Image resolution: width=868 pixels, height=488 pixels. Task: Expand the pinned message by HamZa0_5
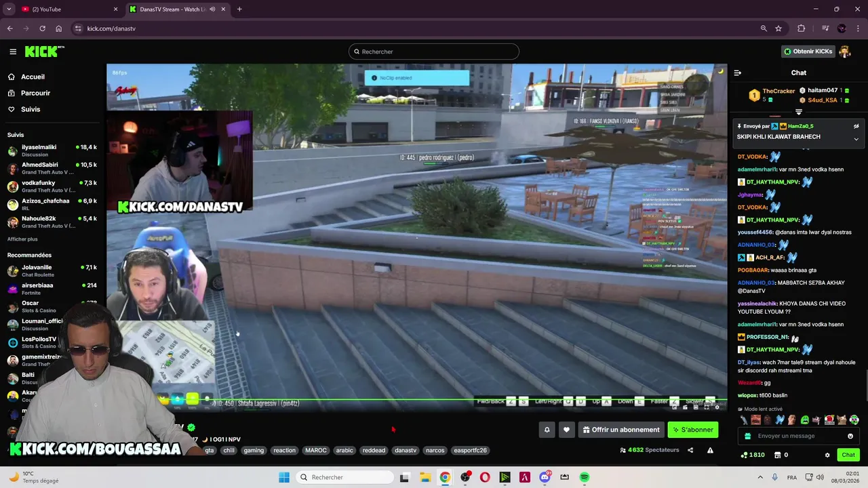pos(856,139)
